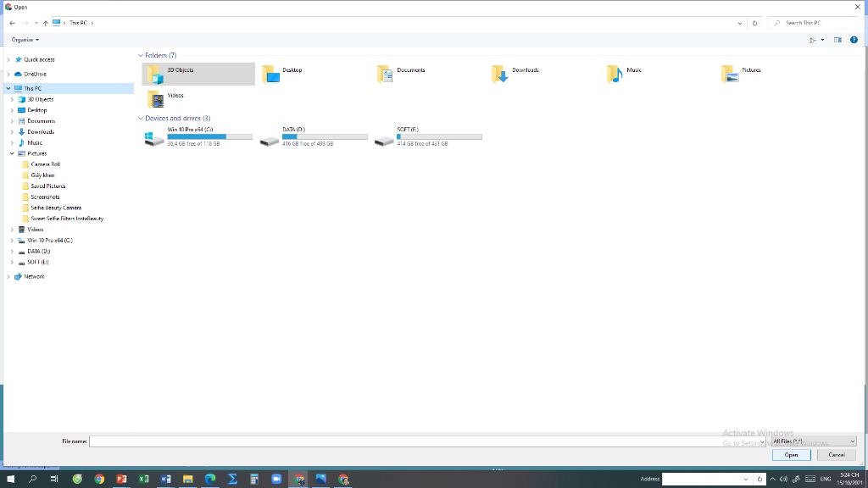Click the File name input field
The height and width of the screenshot is (488, 868).
[x=427, y=441]
